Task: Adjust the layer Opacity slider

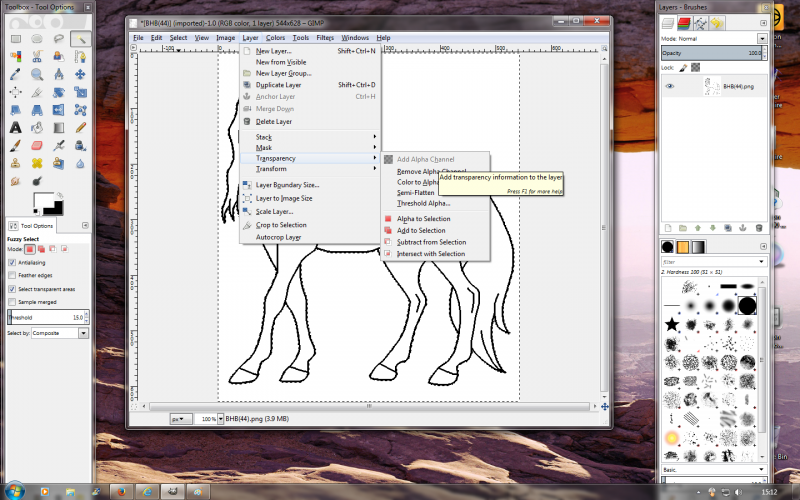Action: pos(713,53)
